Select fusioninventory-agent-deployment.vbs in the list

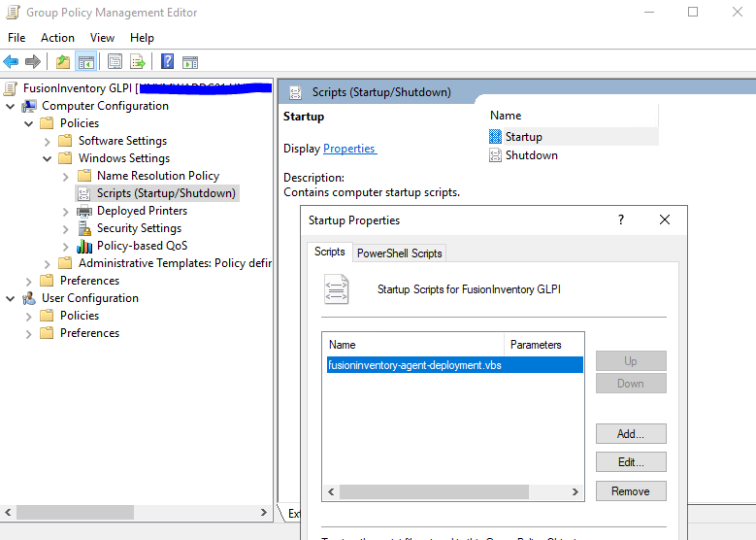tap(454, 365)
